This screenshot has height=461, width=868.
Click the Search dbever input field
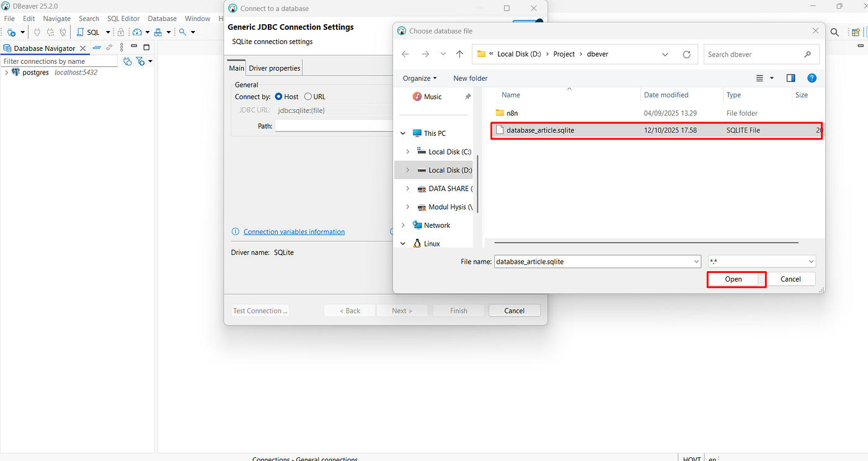tap(761, 54)
